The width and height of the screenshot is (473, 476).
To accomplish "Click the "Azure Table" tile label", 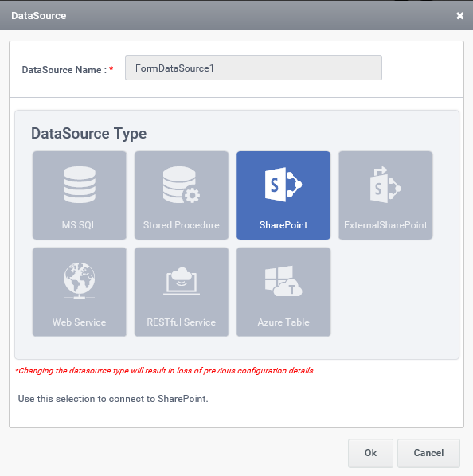I will point(283,322).
